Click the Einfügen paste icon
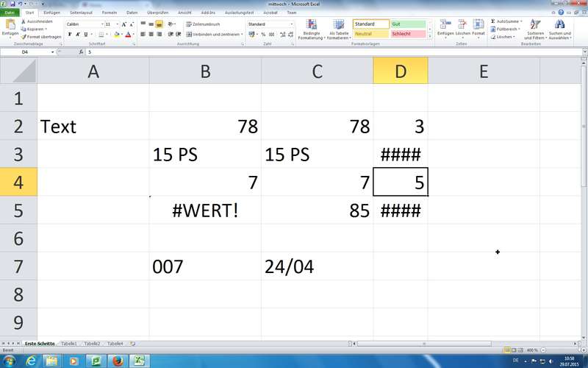 [x=10, y=26]
